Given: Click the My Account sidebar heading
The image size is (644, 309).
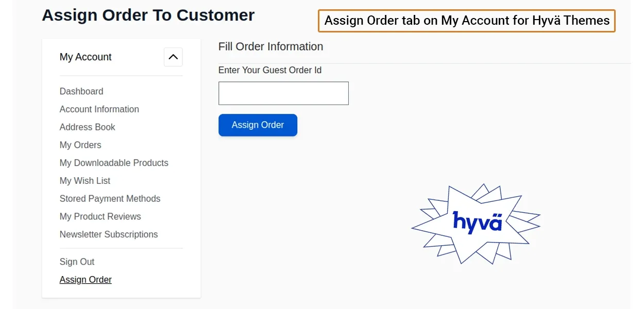Looking at the screenshot, I should pos(86,57).
